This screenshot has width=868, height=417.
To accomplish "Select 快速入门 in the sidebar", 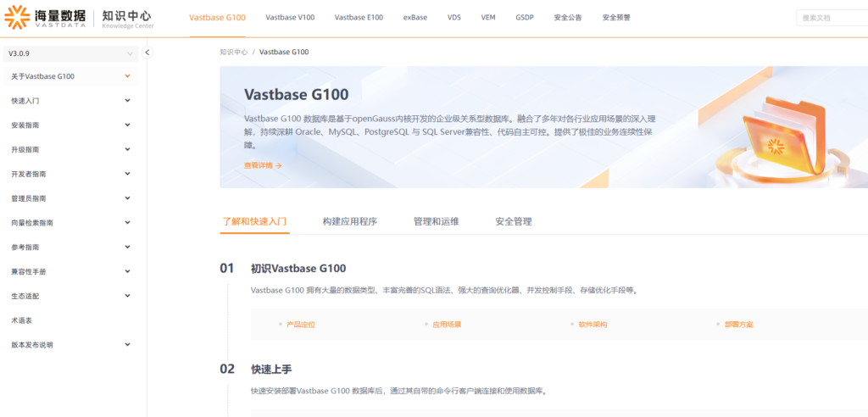I will (x=25, y=101).
